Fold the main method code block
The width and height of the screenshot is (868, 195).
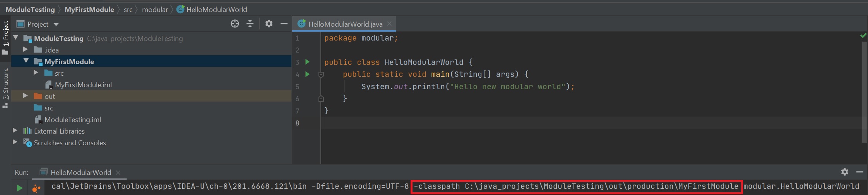point(321,75)
